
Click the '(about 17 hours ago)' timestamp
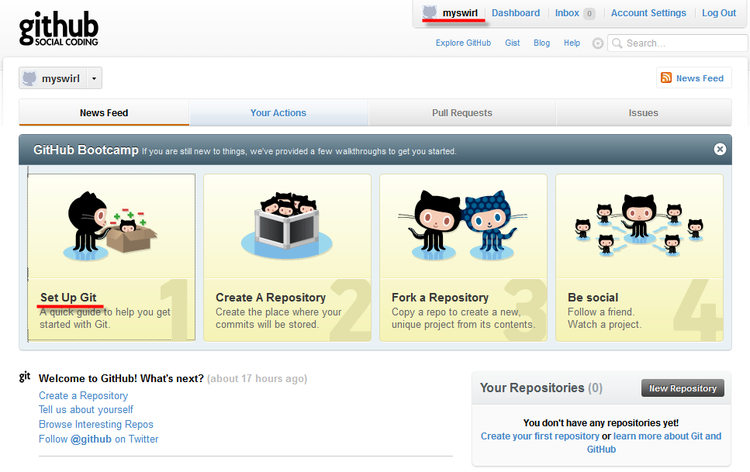pos(257,378)
